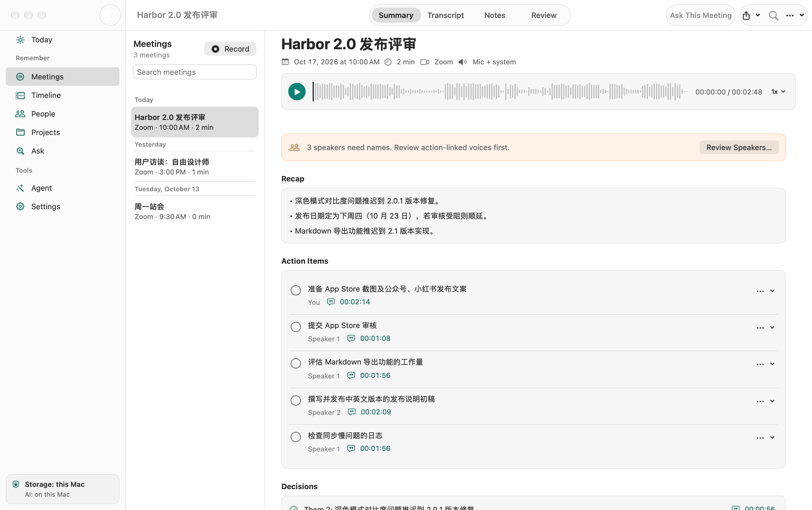
Task: Open Agent tool in sidebar
Action: pyautogui.click(x=63, y=188)
